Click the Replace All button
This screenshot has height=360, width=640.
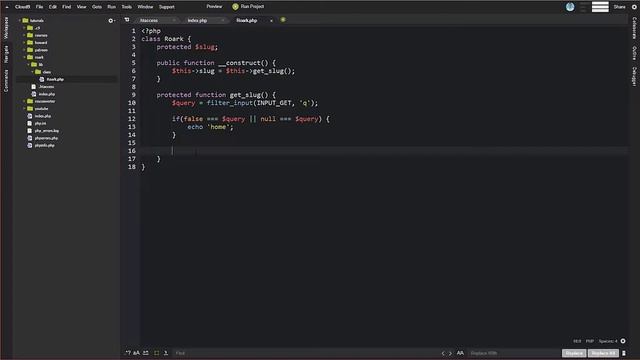pyautogui.click(x=603, y=353)
